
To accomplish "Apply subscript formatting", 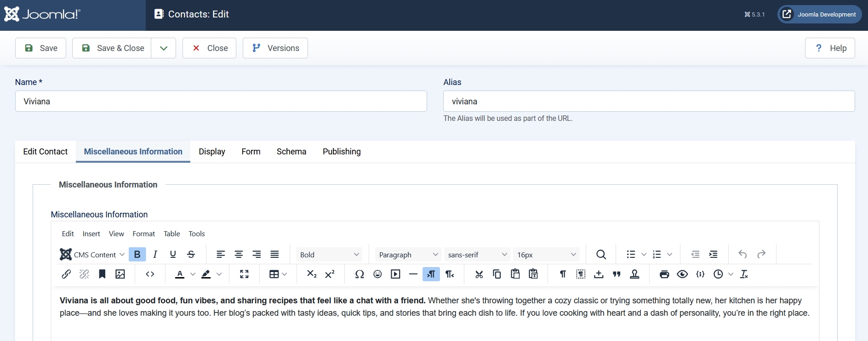I will [312, 274].
